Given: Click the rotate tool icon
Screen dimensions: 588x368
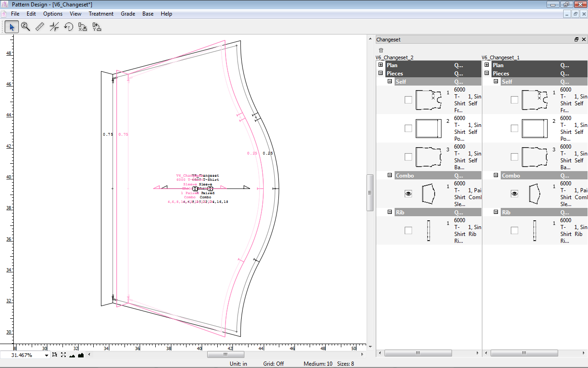Looking at the screenshot, I should pos(68,27).
